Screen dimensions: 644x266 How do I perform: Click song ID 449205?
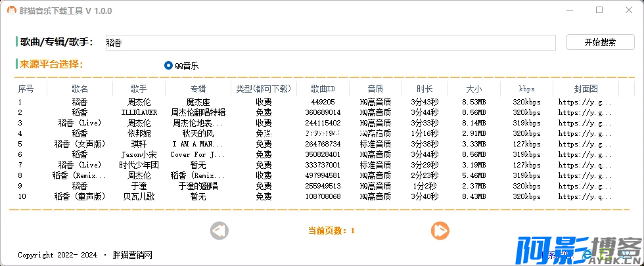(x=323, y=102)
